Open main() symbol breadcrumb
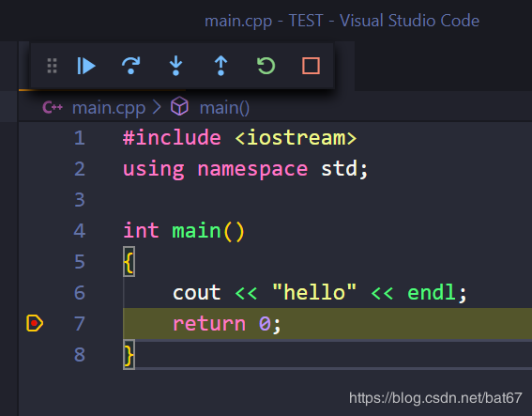 click(x=224, y=108)
